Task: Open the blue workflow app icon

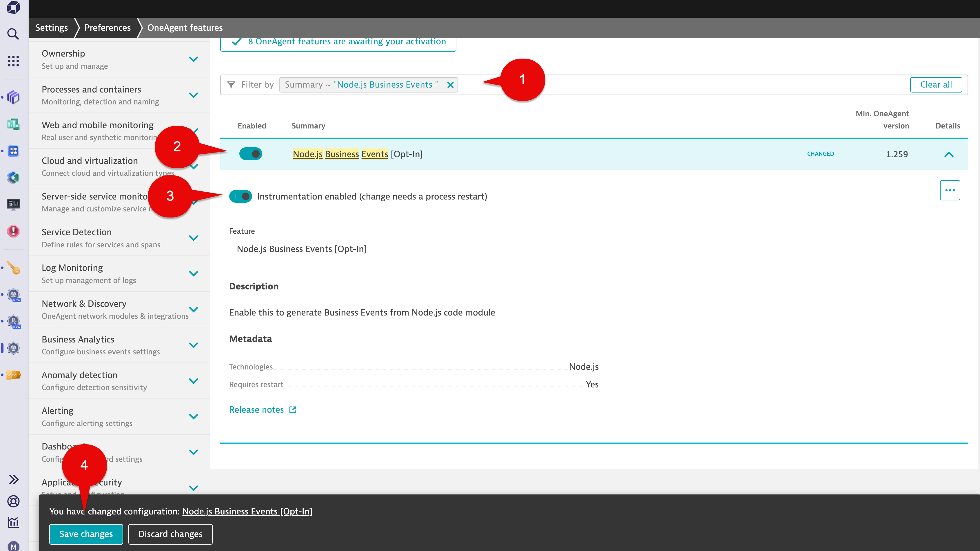Action: tap(13, 151)
